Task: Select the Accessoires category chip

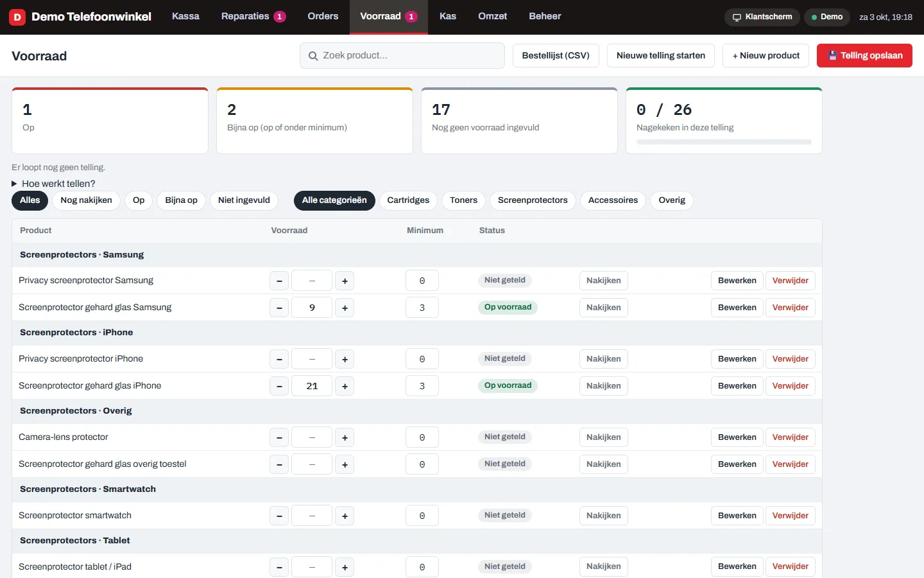Action: [x=613, y=200]
